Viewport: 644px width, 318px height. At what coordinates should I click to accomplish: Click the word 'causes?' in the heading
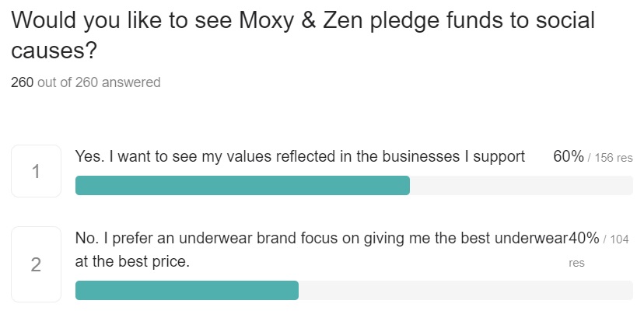click(54, 51)
